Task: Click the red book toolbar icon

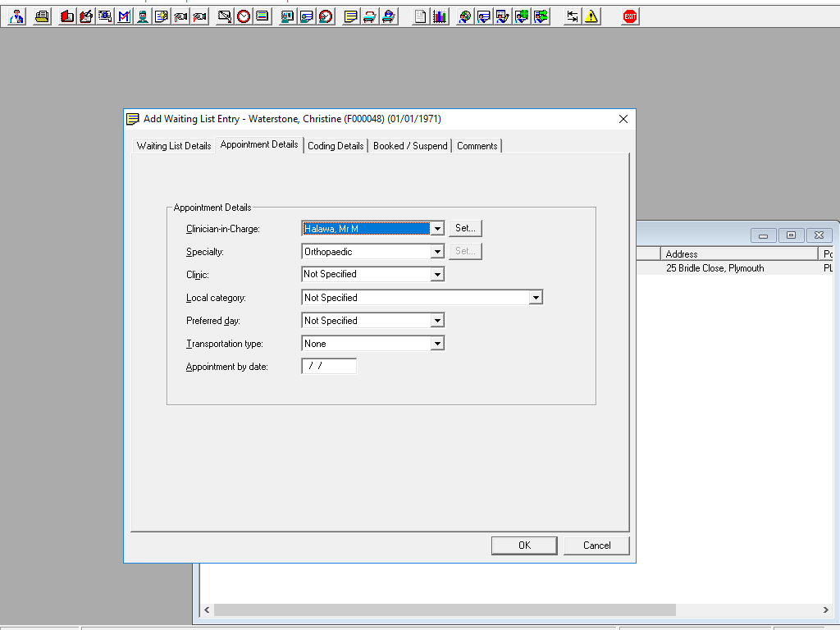Action: (67, 16)
